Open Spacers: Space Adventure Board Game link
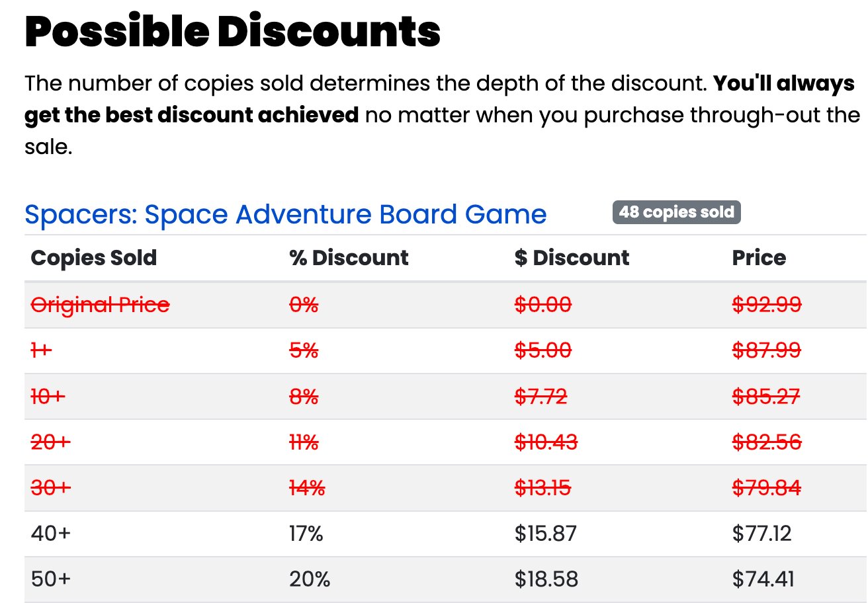This screenshot has width=868, height=603. [286, 214]
